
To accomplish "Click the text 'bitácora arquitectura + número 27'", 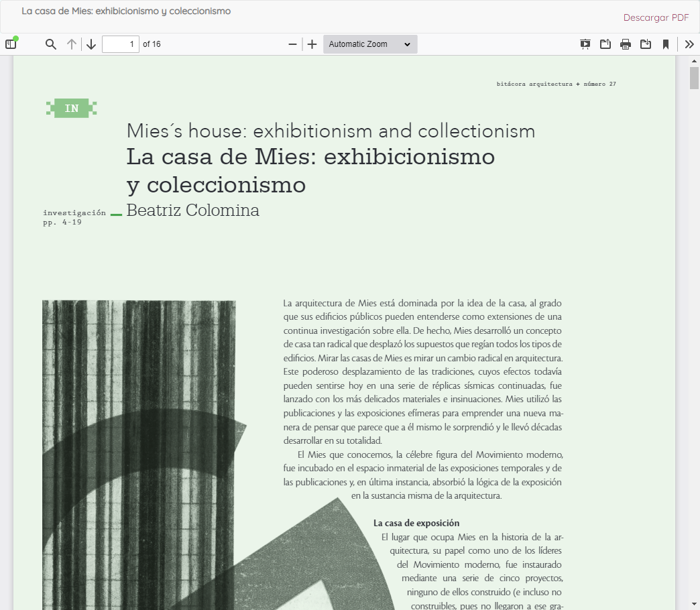I will (x=557, y=84).
